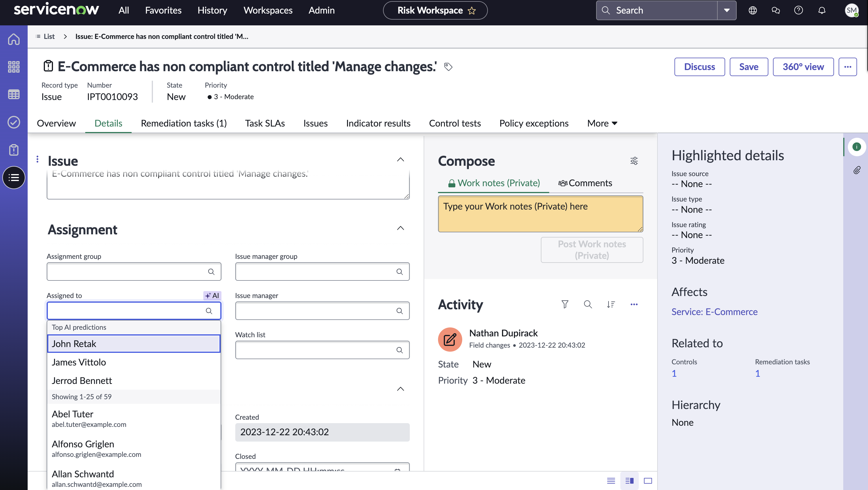Open the Indicator results tab
This screenshot has height=490, width=868.
click(378, 123)
